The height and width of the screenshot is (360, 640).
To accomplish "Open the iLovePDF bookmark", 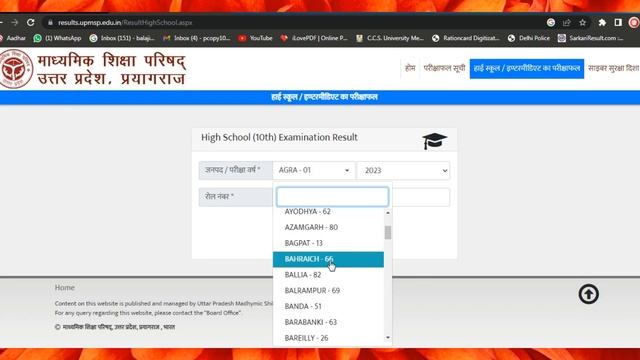I will pos(314,38).
